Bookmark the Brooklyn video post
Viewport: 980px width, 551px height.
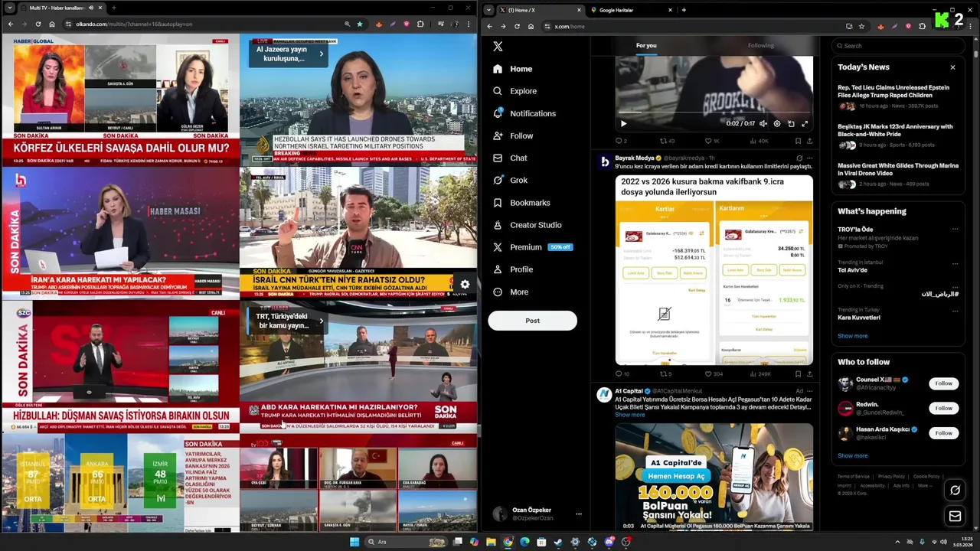798,141
